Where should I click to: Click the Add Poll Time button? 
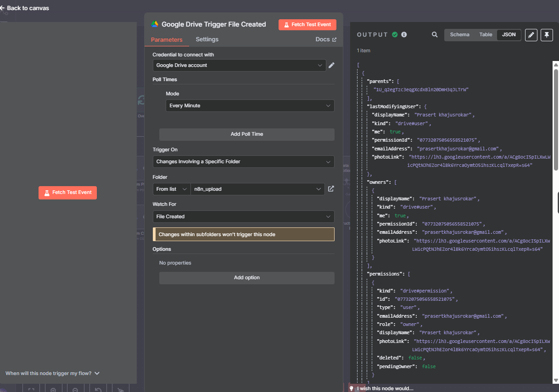(247, 134)
